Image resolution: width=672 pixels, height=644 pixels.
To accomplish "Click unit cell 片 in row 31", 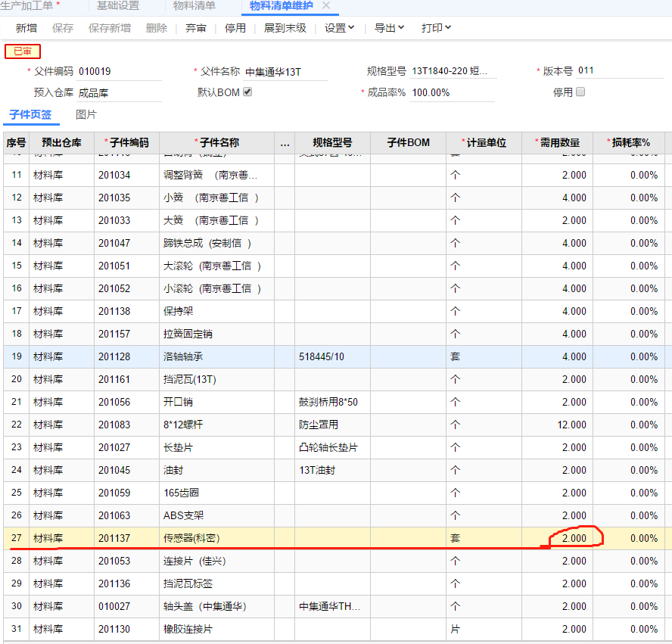I will point(484,630).
